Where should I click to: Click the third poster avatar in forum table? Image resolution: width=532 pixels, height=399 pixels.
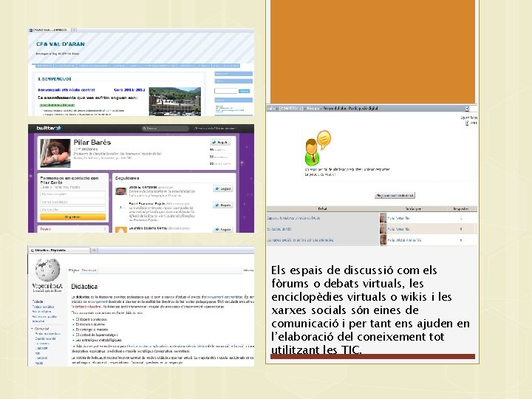click(x=383, y=239)
